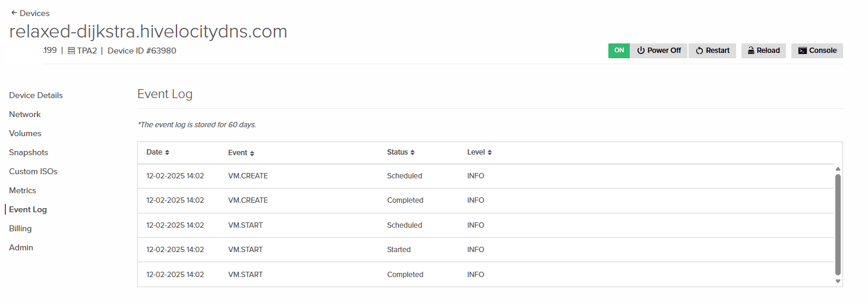868x305 pixels.
Task: Click the green ON status badge
Action: [619, 51]
